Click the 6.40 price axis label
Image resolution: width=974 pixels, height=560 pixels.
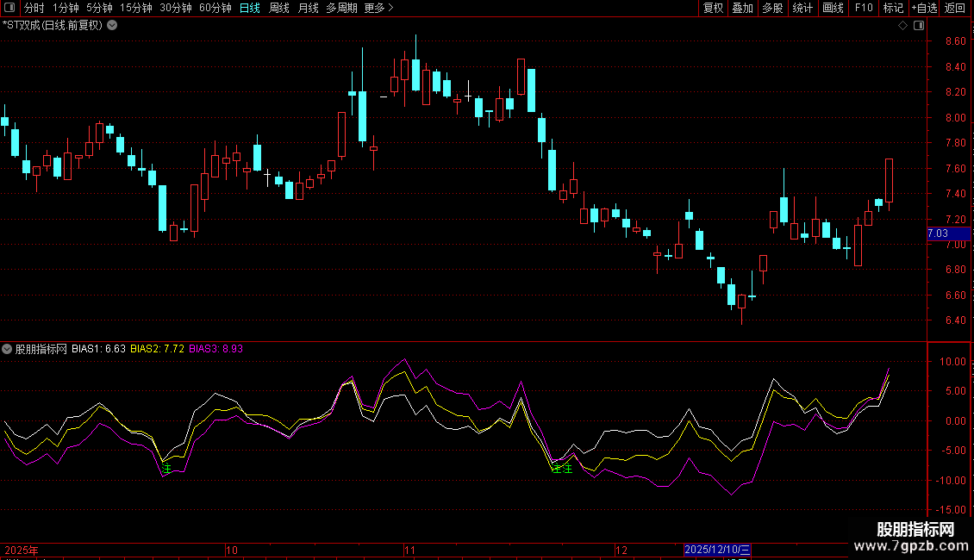pyautogui.click(x=955, y=320)
